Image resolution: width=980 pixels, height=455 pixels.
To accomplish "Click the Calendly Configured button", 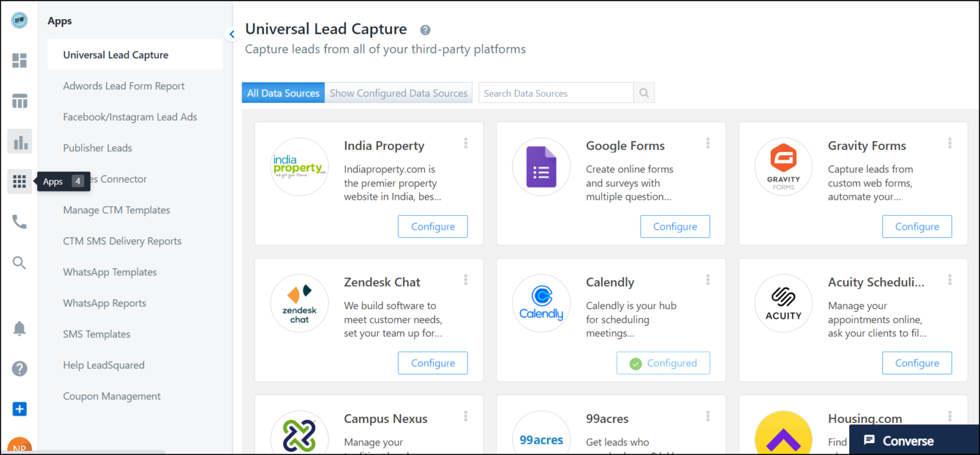I will [x=663, y=363].
